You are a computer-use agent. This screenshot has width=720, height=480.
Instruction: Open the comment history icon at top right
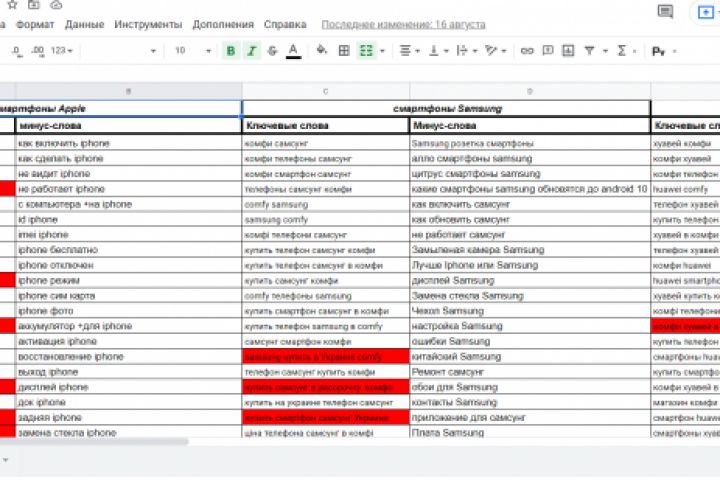click(x=665, y=11)
